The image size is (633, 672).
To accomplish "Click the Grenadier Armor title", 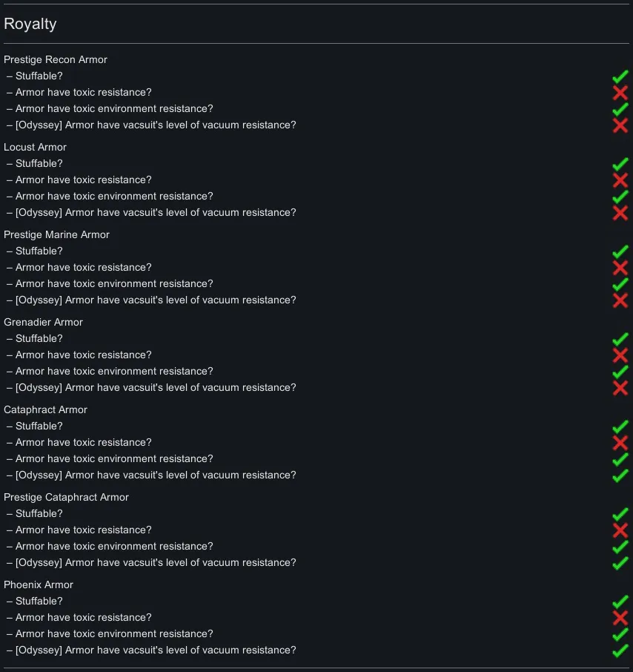I will tap(43, 322).
